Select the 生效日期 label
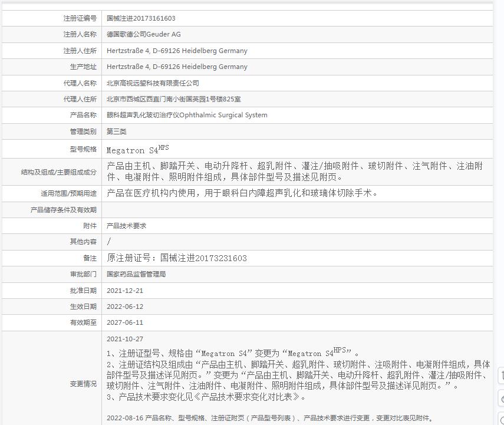The height and width of the screenshot is (425, 504). coord(83,307)
